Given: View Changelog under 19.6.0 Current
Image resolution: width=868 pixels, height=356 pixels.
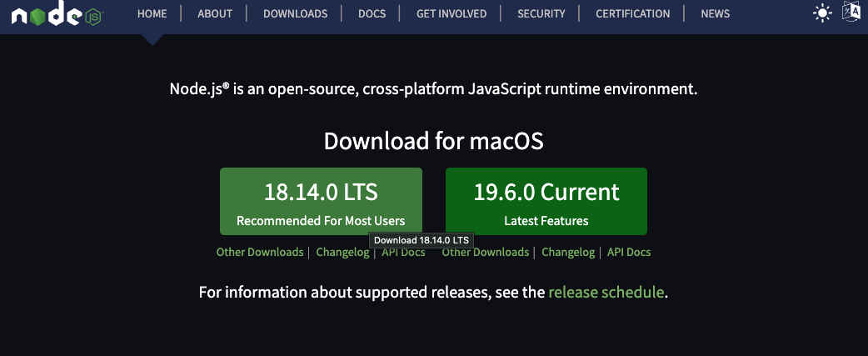Looking at the screenshot, I should [x=568, y=253].
